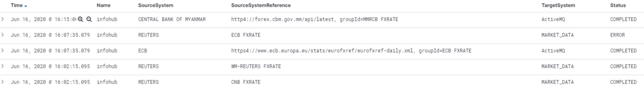Expand the CENTRAL BANK OF MYANMAR row
Viewport: 644px width, 90px height.
pos(2,19)
